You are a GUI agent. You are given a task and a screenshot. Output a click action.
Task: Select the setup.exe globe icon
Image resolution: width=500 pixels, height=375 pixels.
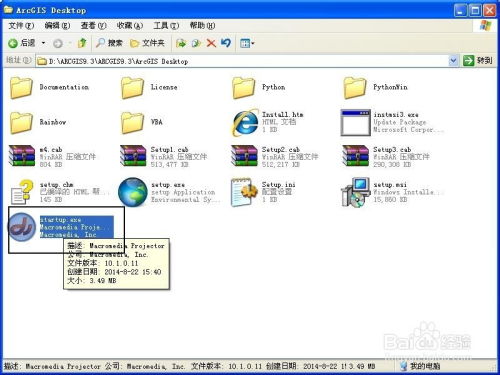click(x=133, y=192)
